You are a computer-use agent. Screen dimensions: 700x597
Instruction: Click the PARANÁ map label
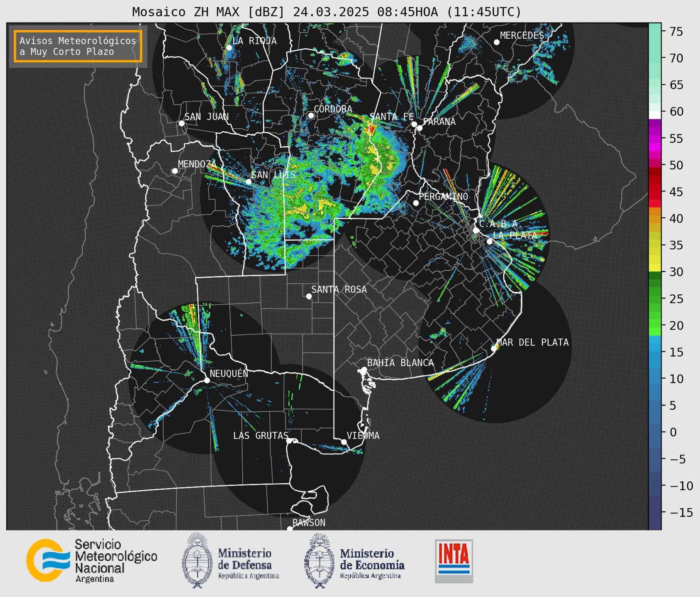pos(439,121)
